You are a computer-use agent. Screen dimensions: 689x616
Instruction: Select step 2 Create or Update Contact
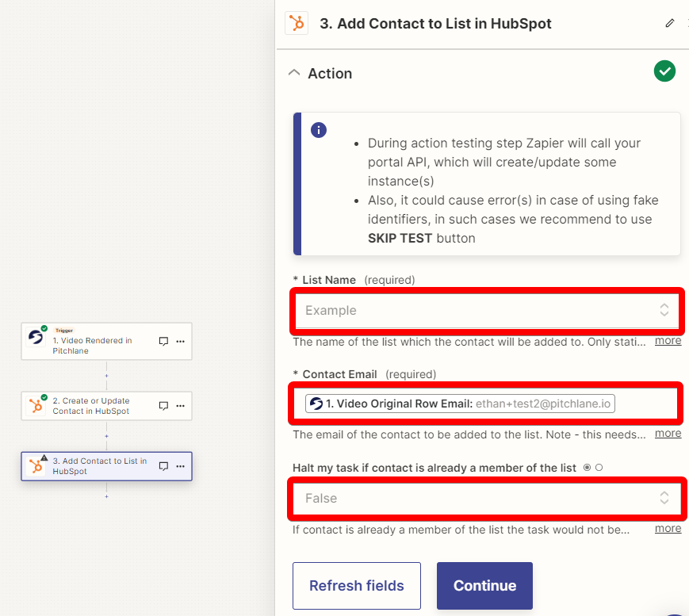tap(107, 406)
